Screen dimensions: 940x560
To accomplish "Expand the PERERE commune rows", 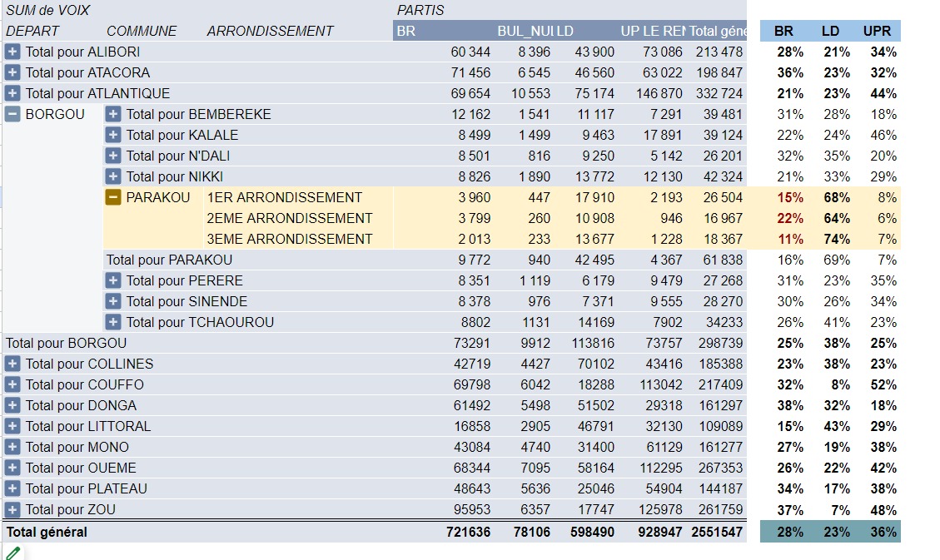I will tap(113, 281).
